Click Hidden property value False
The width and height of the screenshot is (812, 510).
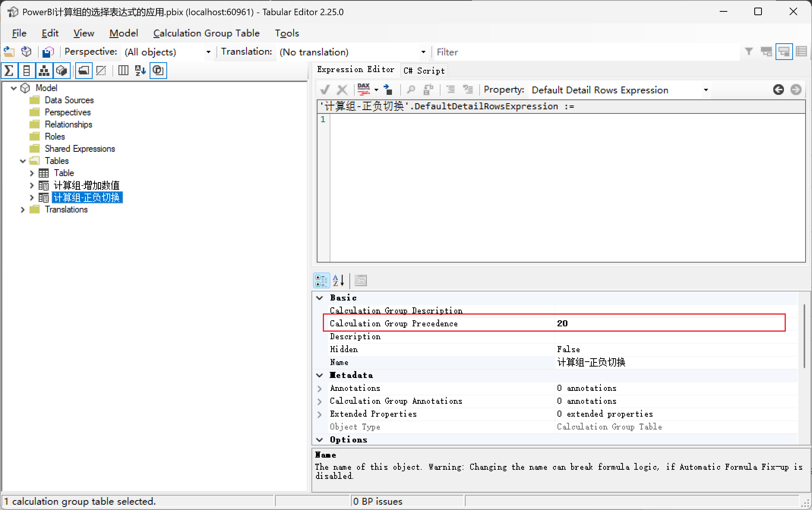(x=676, y=349)
